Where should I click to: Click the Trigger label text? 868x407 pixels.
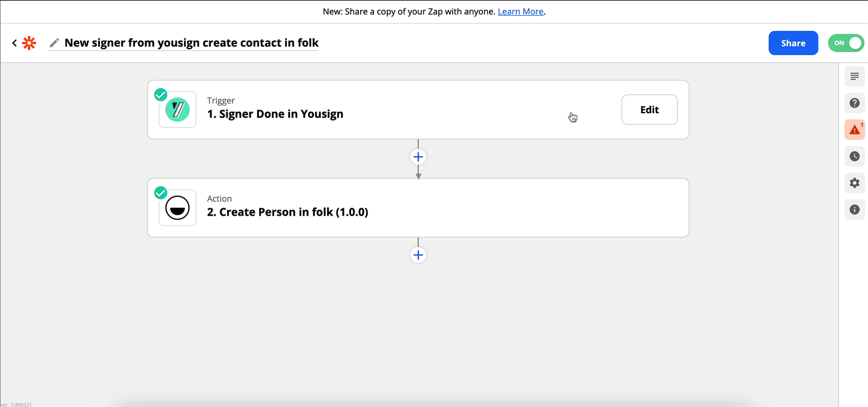click(221, 101)
